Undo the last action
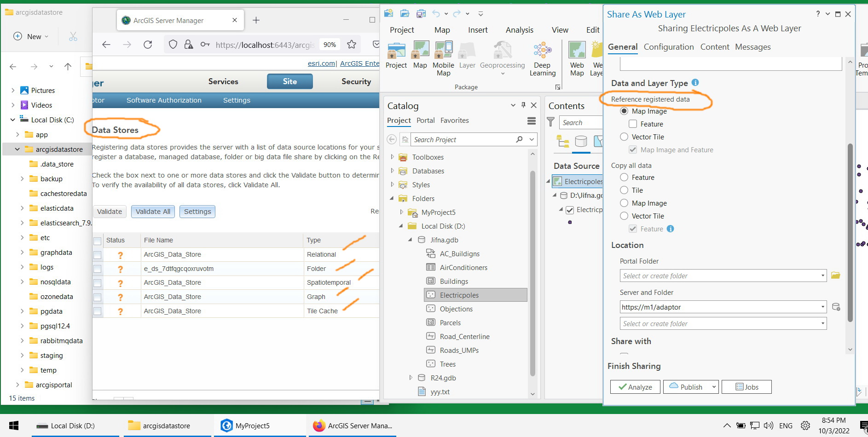The height and width of the screenshot is (437, 868). coord(435,13)
